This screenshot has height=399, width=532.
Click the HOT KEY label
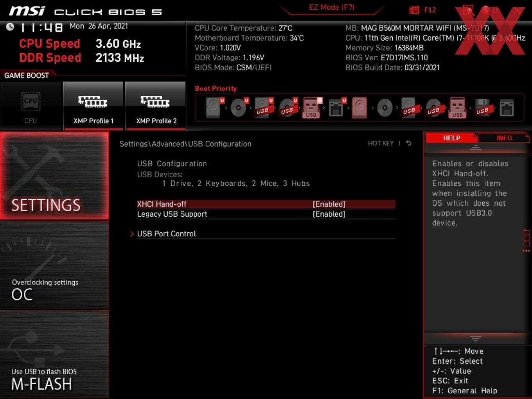381,143
